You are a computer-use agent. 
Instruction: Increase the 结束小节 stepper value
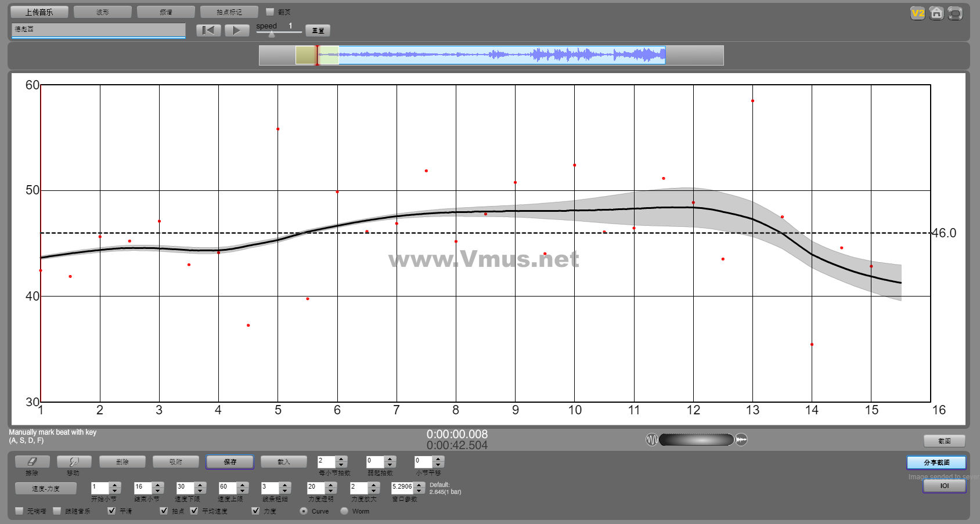158,485
